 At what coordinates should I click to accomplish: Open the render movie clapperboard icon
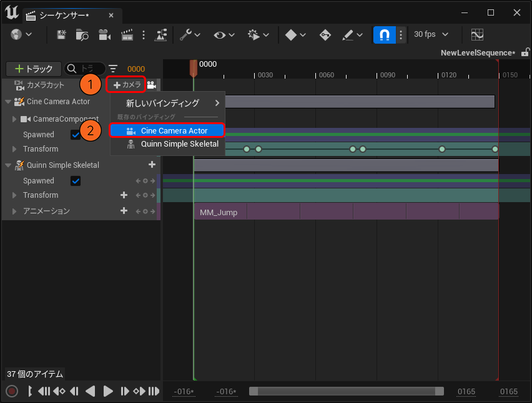click(127, 35)
